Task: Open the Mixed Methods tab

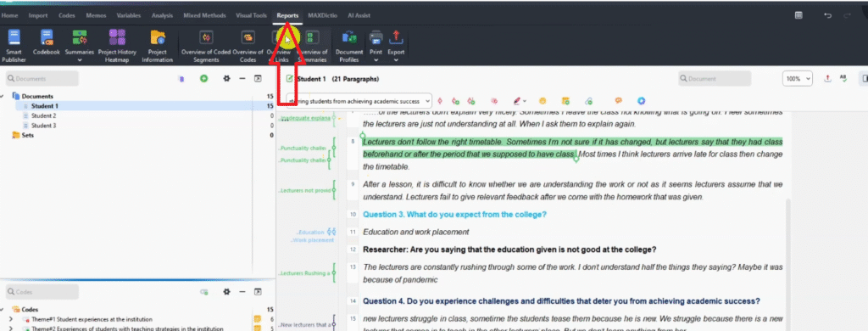Action: coord(205,15)
